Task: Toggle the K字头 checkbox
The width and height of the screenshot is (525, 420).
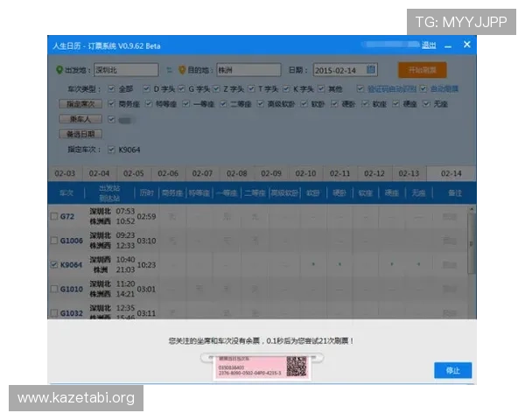Action: pos(286,88)
